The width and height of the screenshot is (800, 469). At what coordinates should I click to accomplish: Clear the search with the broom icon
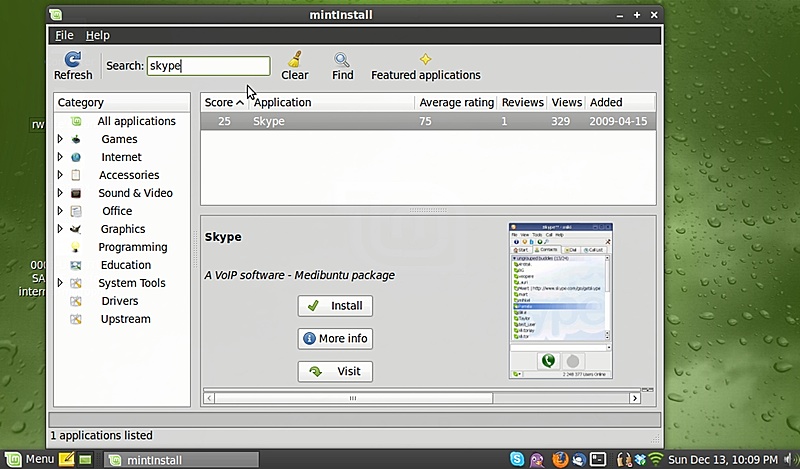click(294, 59)
